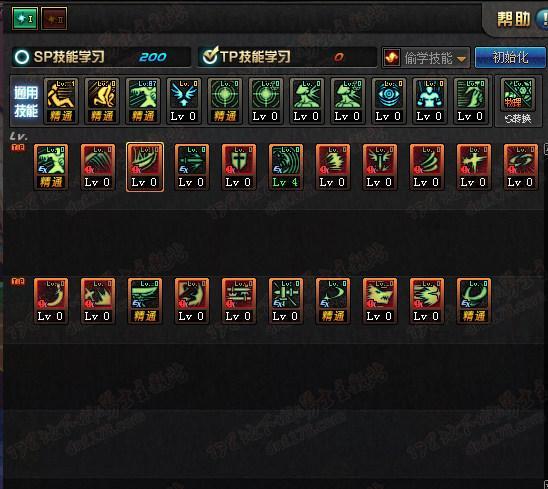Switch to skill page tab I

[x=25, y=18]
